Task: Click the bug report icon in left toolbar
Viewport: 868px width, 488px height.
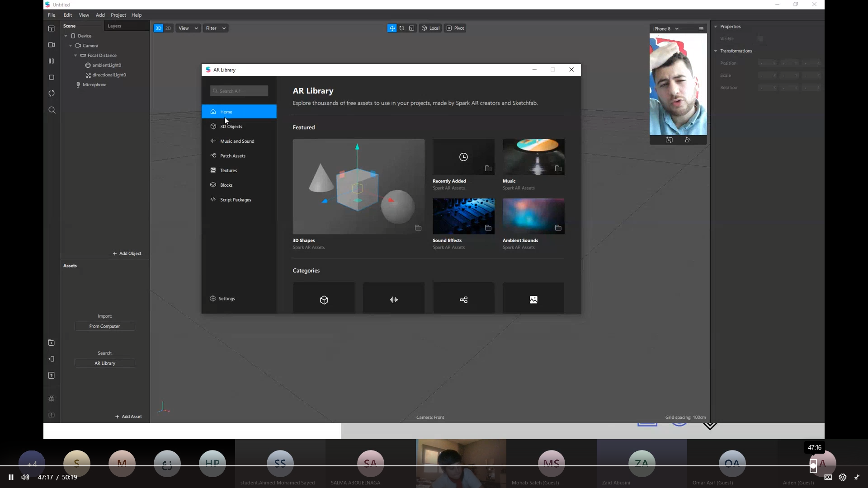Action: (x=52, y=399)
